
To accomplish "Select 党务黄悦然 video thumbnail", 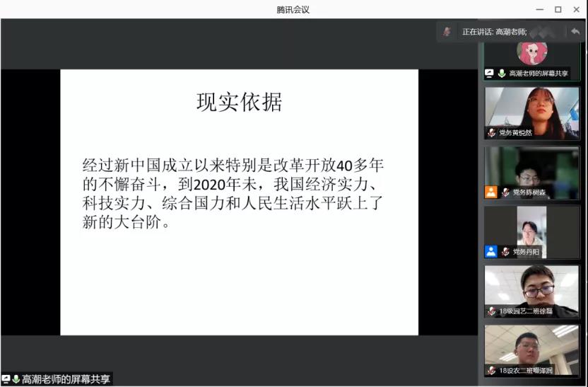I will pyautogui.click(x=532, y=108).
